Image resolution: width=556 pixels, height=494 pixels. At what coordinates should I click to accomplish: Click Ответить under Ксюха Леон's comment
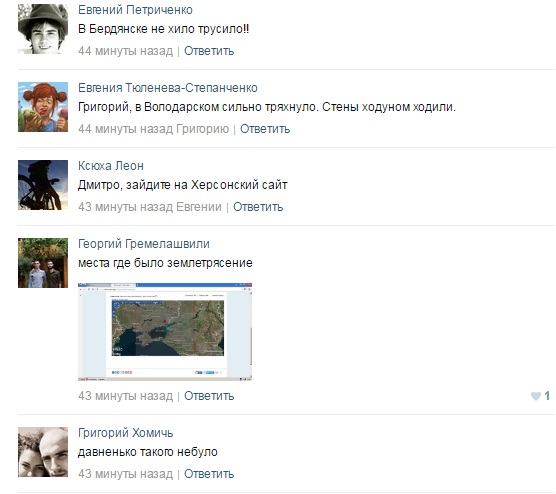click(x=258, y=207)
